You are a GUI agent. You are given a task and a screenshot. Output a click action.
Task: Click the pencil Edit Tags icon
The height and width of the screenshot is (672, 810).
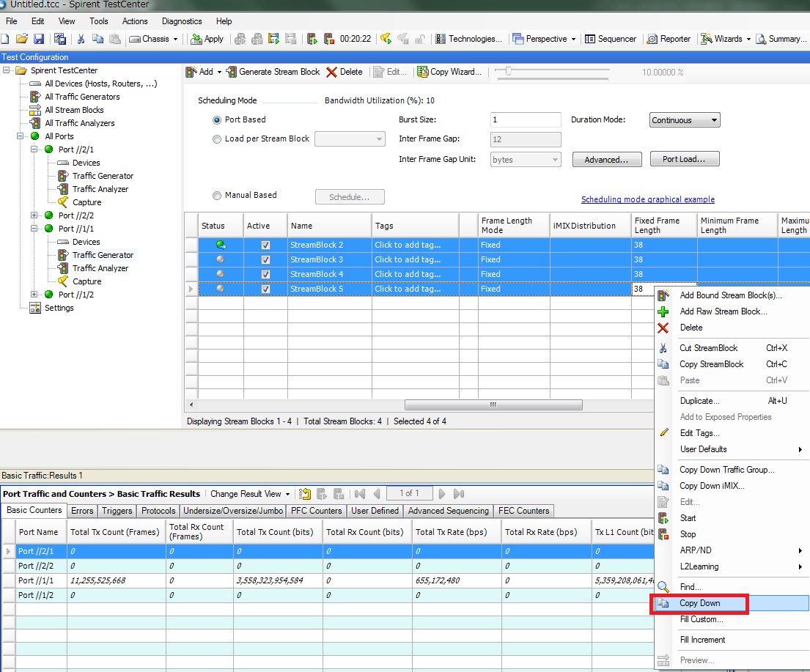click(x=664, y=433)
